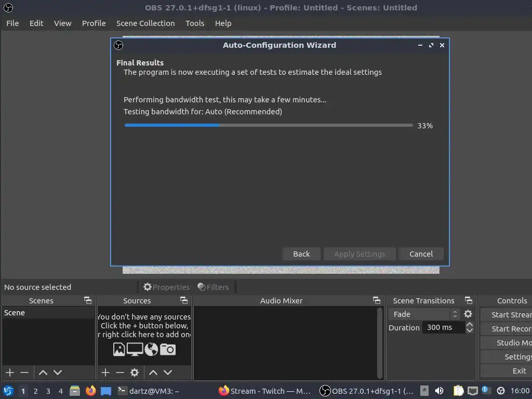Image resolution: width=532 pixels, height=399 pixels.
Task: Undock the Audio Mixer panel
Action: [x=377, y=300]
